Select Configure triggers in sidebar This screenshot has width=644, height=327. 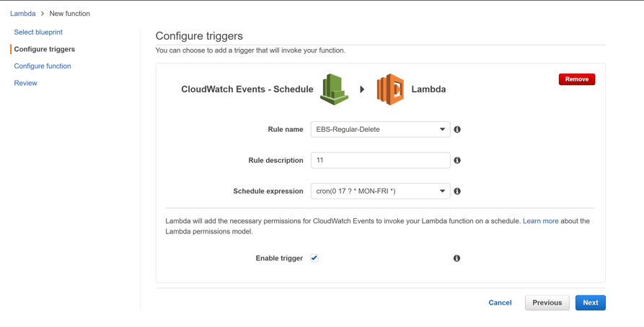[45, 49]
